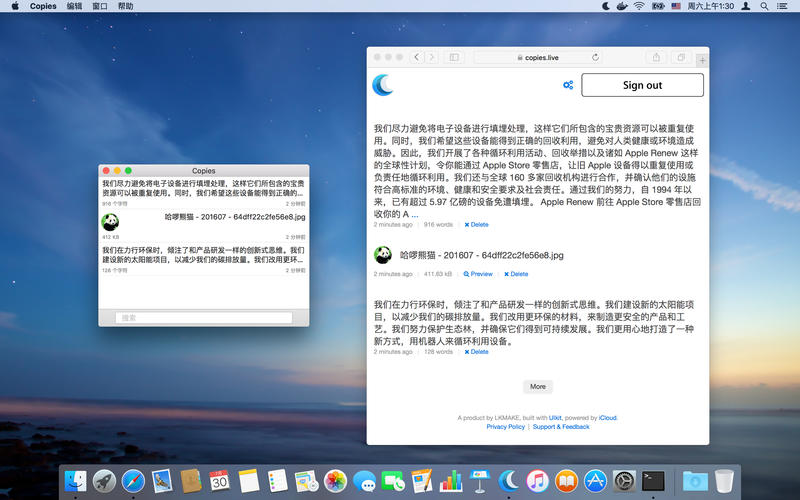Delete the 411.63 kB image entry
The width and height of the screenshot is (800, 500).
coord(516,274)
